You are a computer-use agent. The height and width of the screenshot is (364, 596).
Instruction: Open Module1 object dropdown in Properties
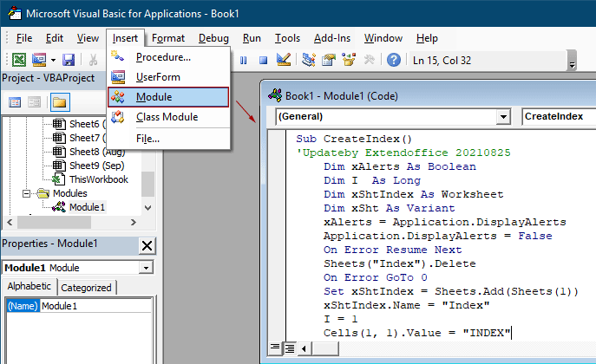coord(146,268)
